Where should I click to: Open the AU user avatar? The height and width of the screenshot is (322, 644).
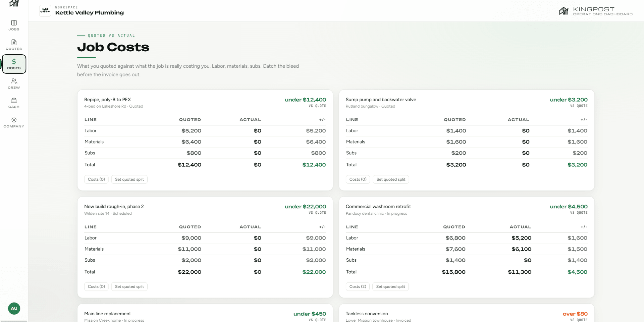point(14,309)
